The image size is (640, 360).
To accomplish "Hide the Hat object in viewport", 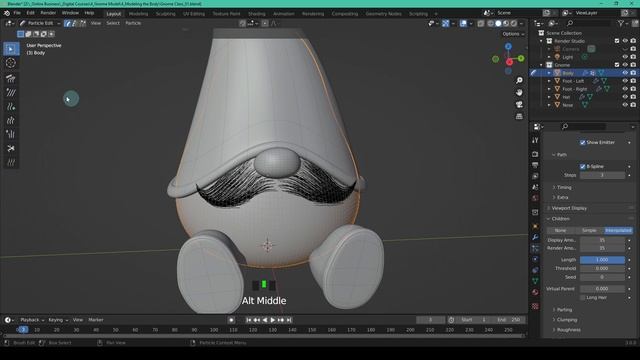I will (x=625, y=97).
